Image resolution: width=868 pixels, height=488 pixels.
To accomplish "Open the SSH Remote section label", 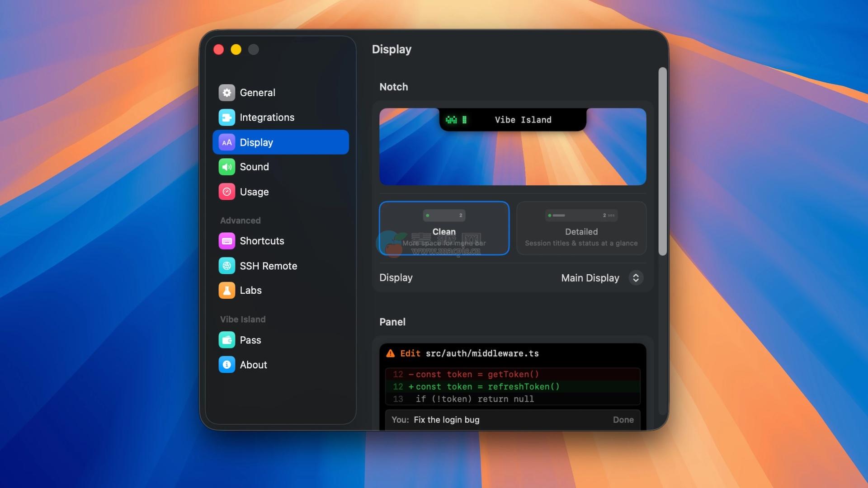I will (268, 266).
